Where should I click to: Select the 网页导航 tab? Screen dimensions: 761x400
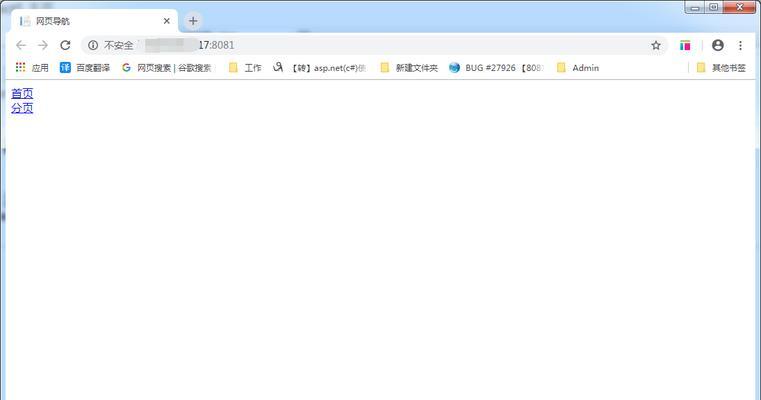click(x=94, y=21)
